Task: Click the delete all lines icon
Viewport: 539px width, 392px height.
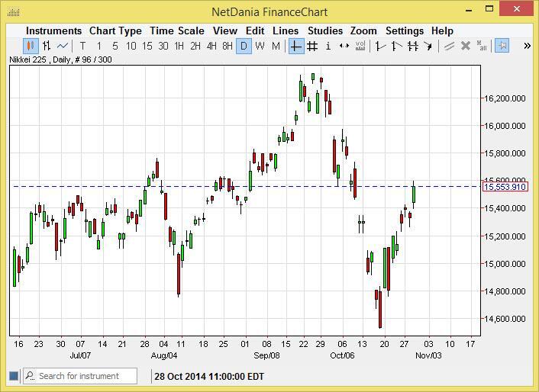Action: coord(481,46)
